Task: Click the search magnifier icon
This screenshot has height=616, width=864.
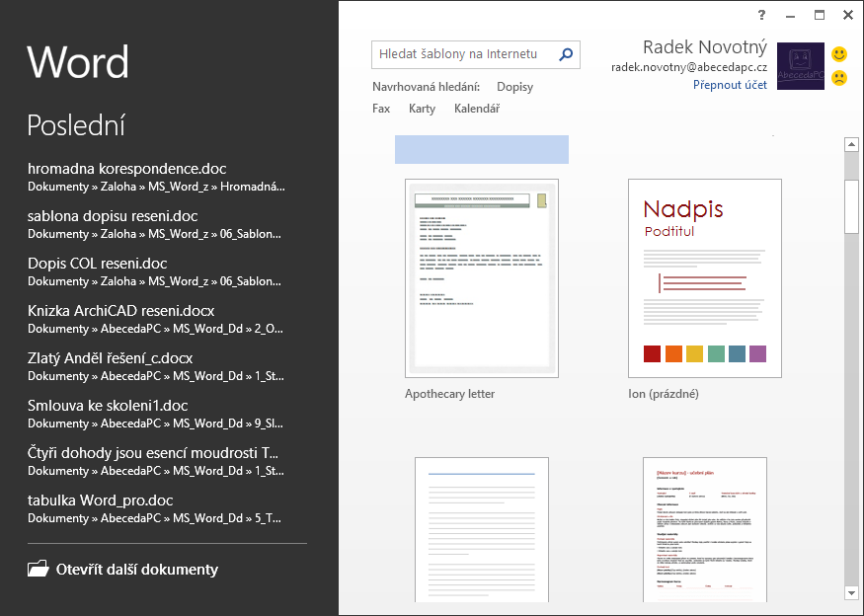Action: coord(566,54)
